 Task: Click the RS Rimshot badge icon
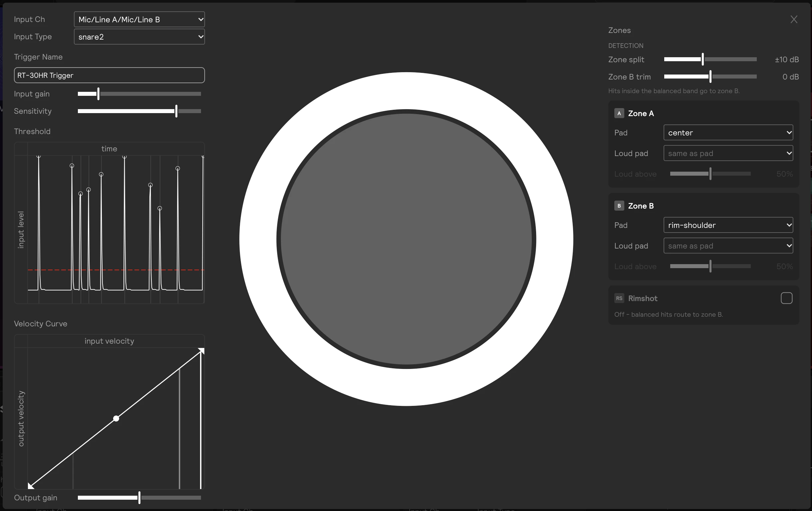tap(619, 298)
